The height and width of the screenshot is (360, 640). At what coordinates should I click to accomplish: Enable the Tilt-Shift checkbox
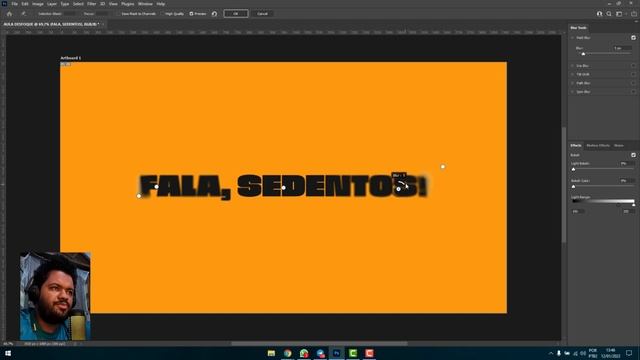tap(633, 74)
